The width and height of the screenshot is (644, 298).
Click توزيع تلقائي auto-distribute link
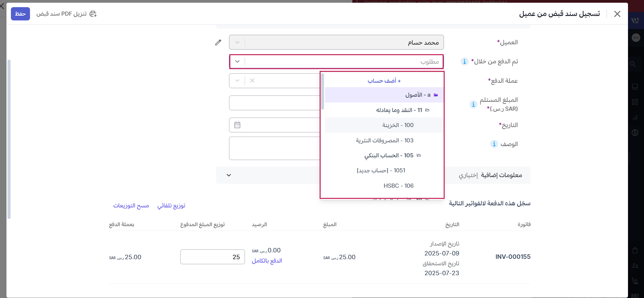171,206
